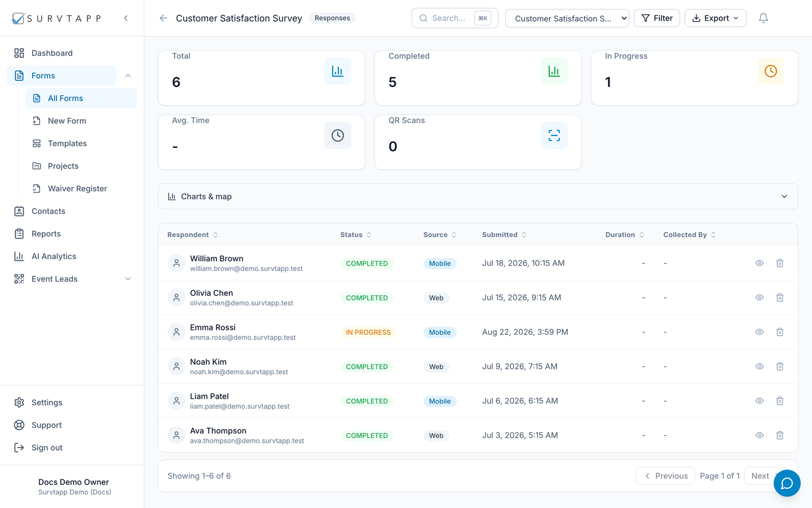The height and width of the screenshot is (508, 812).
Task: Expand the Charts & map panel
Action: point(478,196)
